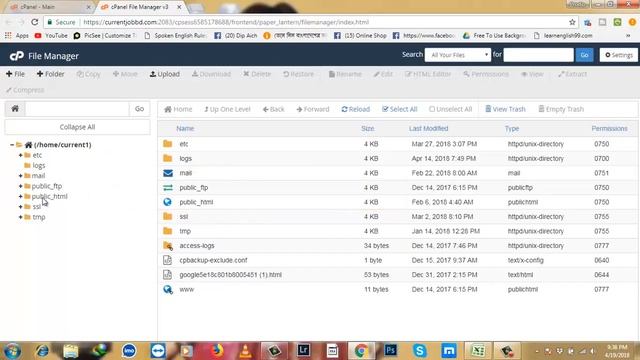This screenshot has width=640, height=360.
Task: Click the Delete toolbar button
Action: point(257,74)
